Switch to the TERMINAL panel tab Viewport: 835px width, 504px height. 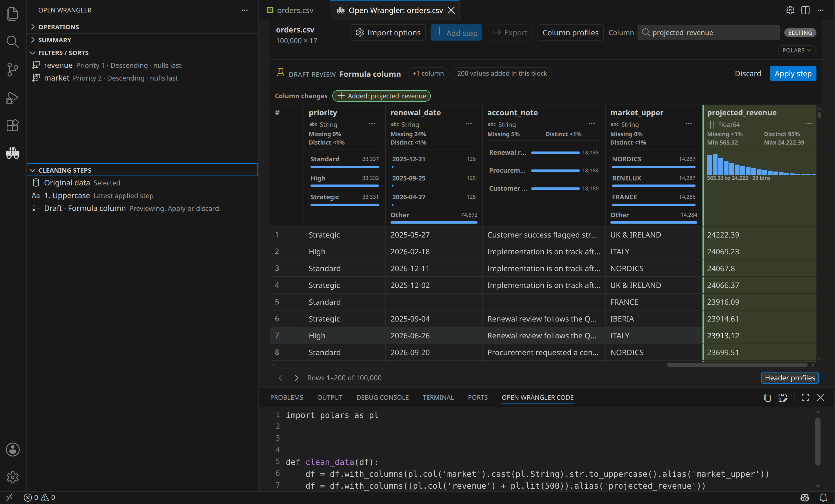(438, 397)
